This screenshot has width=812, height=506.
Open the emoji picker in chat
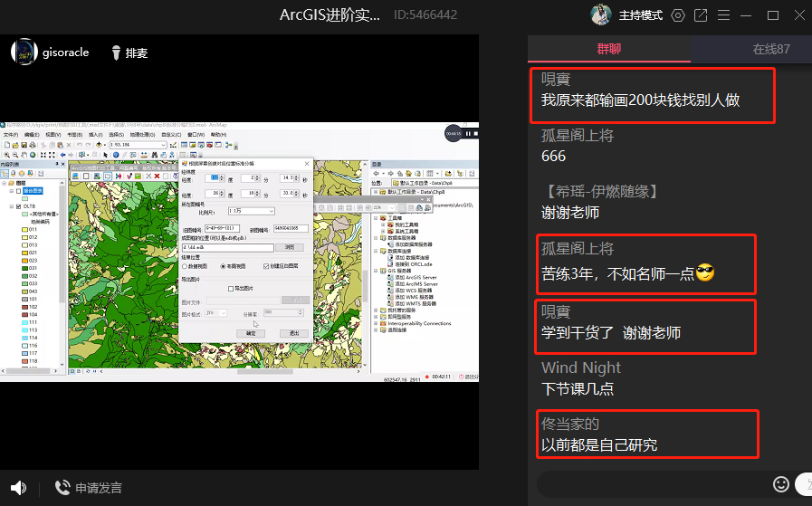pyautogui.click(x=781, y=484)
